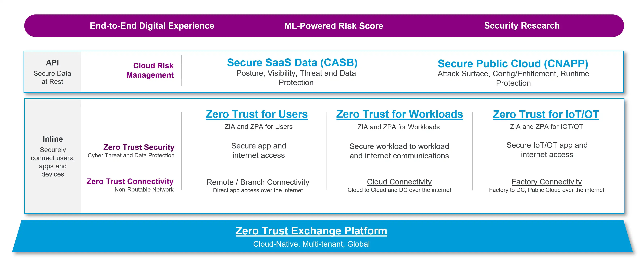644x268 pixels.
Task: Select the Secure Public Cloud (CNAPP) title
Action: coord(513,64)
